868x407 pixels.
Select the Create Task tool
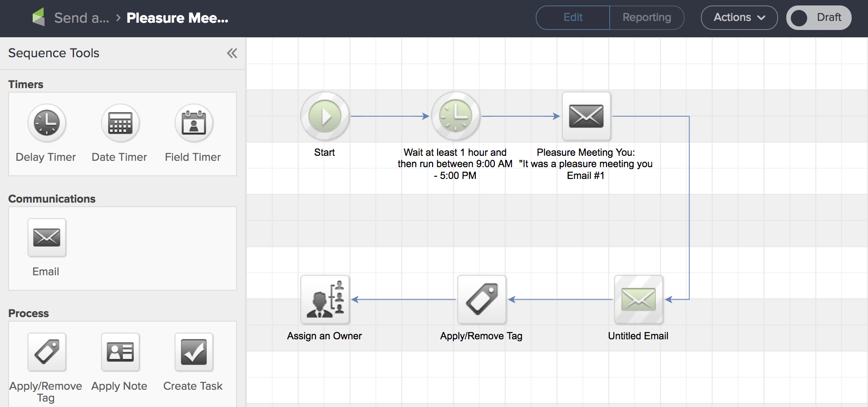[x=194, y=352]
